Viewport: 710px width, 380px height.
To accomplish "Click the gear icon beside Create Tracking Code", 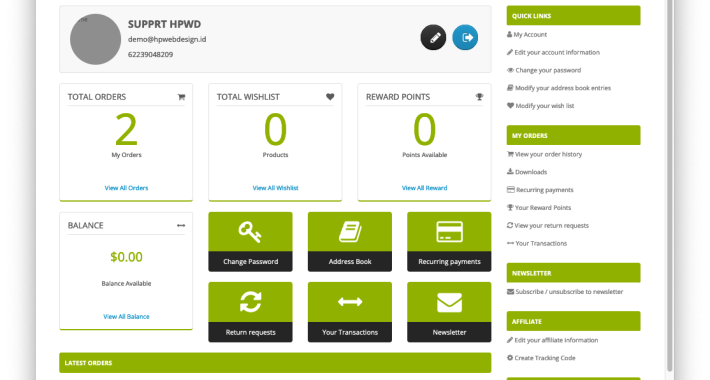I will pyautogui.click(x=510, y=358).
